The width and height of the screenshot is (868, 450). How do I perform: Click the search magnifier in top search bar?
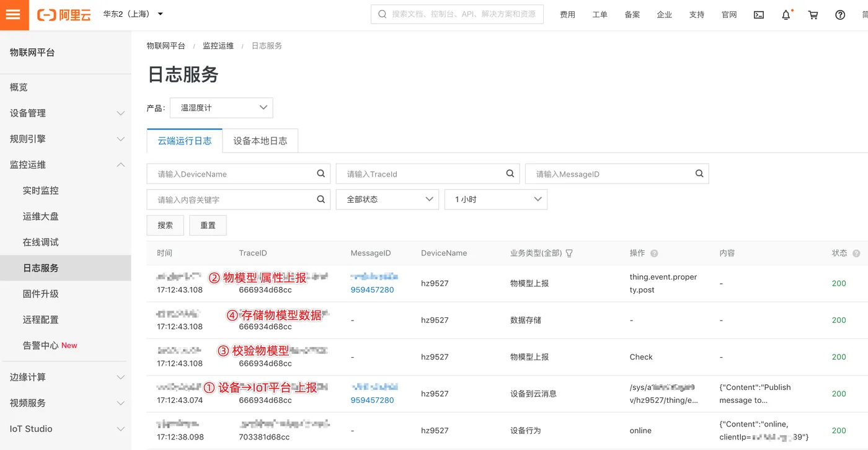pos(382,14)
